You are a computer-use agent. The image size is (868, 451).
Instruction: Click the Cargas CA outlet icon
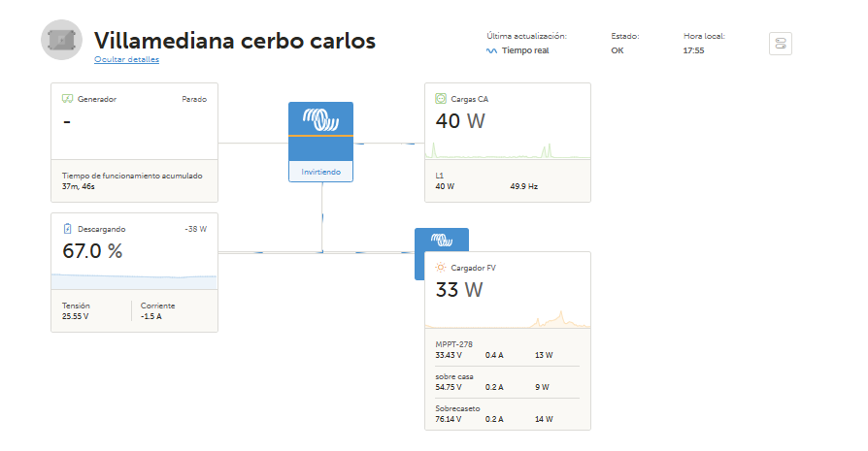(x=441, y=99)
